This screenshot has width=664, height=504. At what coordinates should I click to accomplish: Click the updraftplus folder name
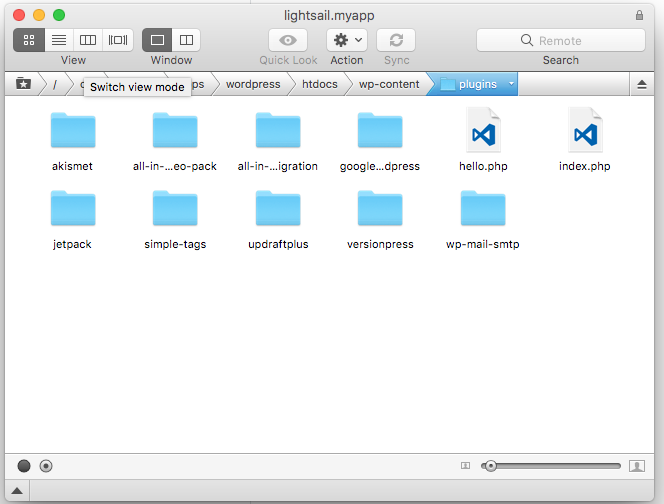(x=278, y=244)
